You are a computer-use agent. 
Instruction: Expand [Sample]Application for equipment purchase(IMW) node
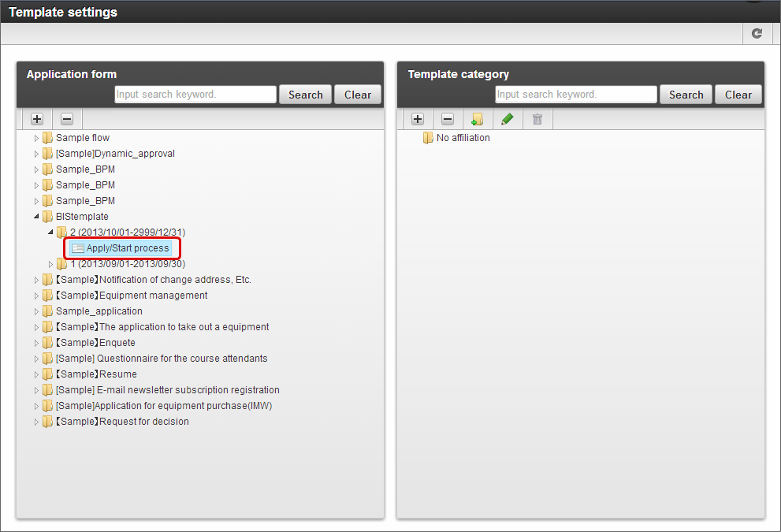point(36,406)
